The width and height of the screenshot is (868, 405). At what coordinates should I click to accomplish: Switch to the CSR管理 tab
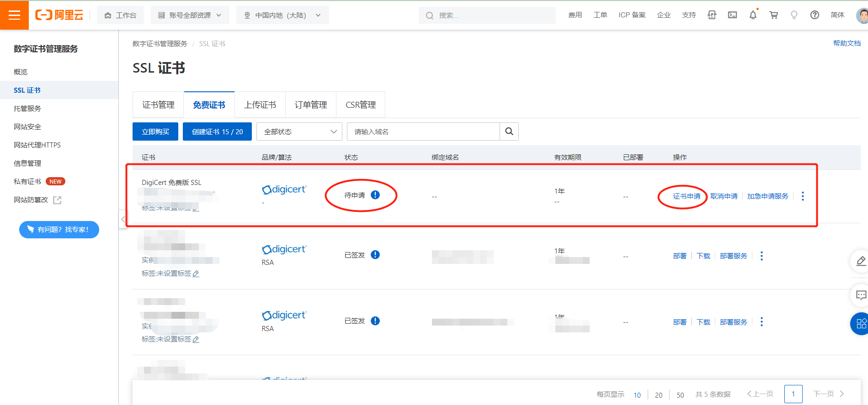(361, 105)
